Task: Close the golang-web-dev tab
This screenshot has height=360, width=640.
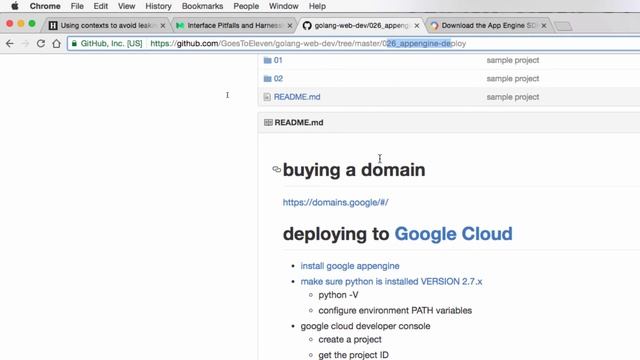Action: 417,26
